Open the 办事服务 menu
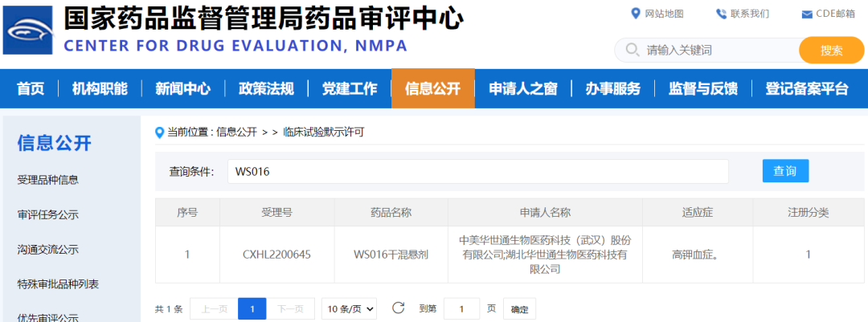This screenshot has width=868, height=322. (613, 88)
